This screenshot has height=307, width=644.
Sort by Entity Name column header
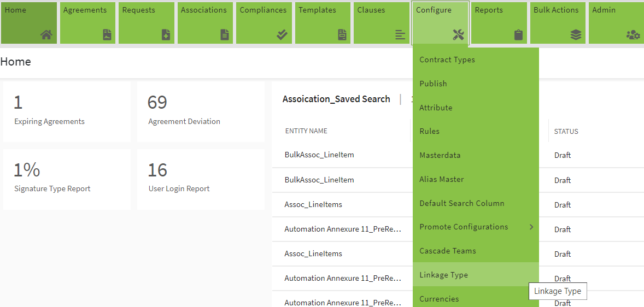[306, 131]
